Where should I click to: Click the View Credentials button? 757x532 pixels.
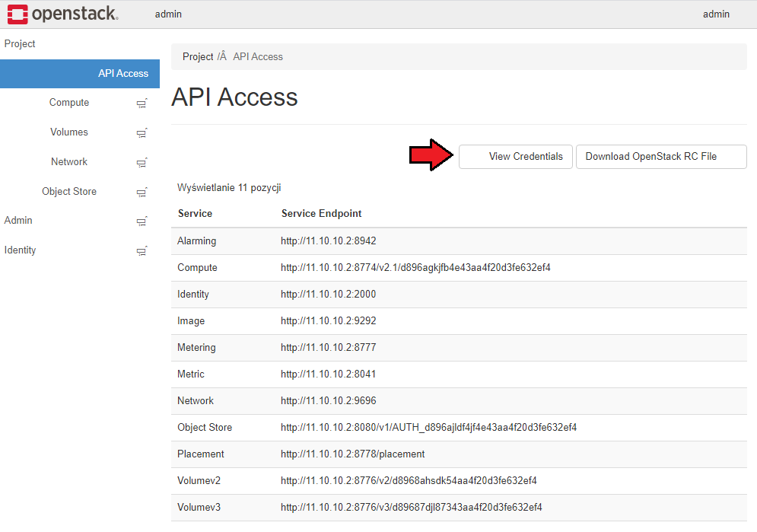[x=516, y=157]
